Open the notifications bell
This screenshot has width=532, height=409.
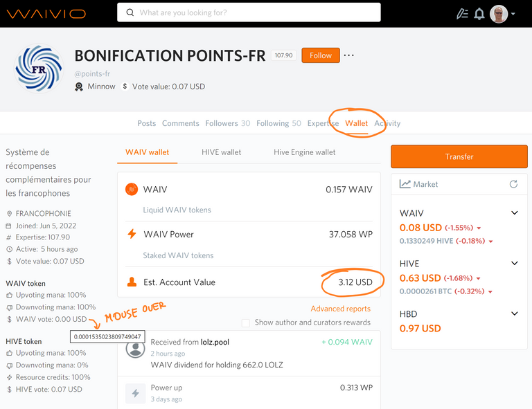479,14
